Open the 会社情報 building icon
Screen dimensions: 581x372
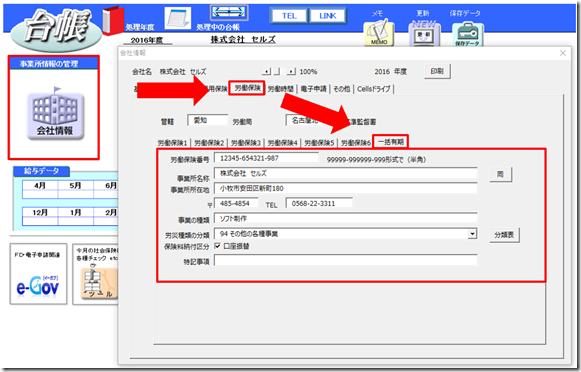tap(55, 116)
